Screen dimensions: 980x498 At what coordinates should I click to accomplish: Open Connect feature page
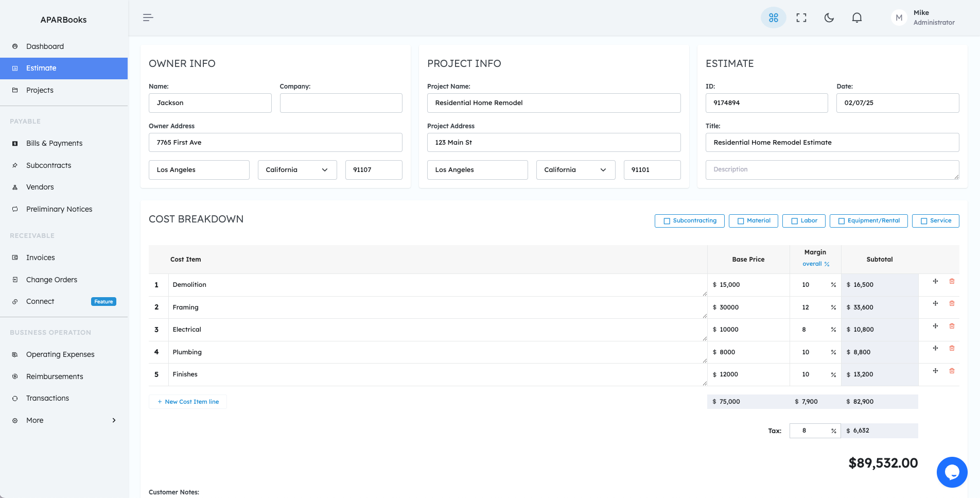40,301
